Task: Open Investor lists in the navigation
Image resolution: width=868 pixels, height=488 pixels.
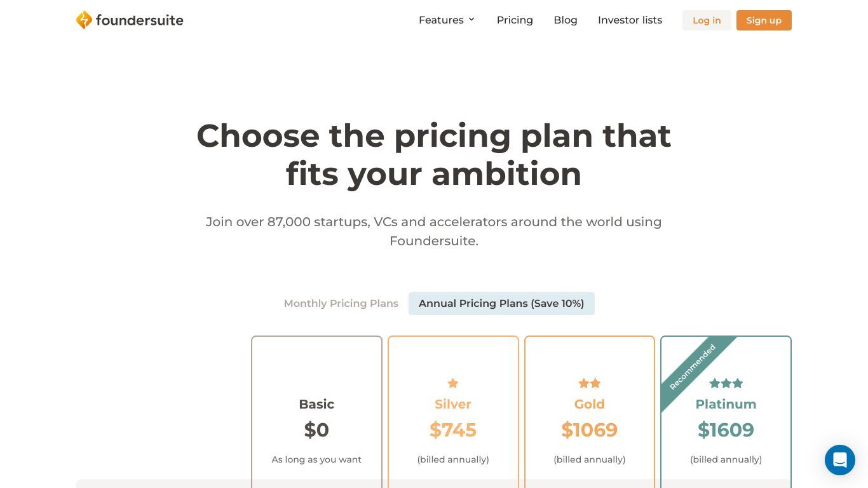Action: (630, 20)
